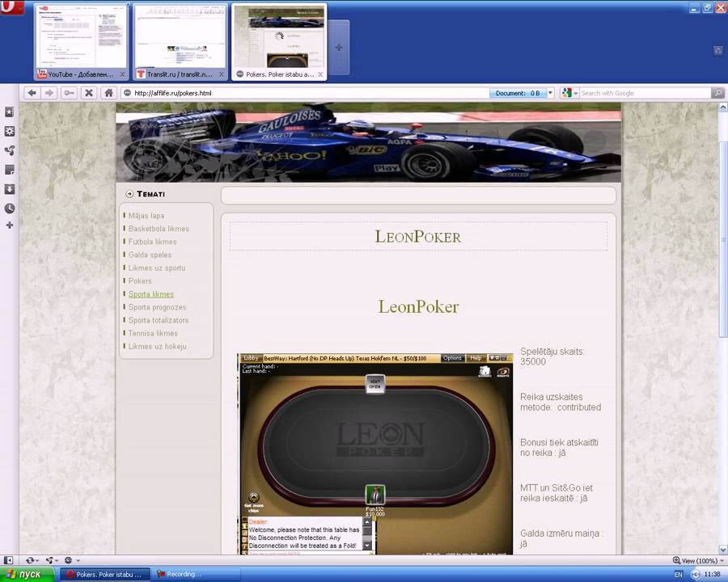Go back with the back arrow
Screen dimensions: 728x582
click(x=32, y=93)
